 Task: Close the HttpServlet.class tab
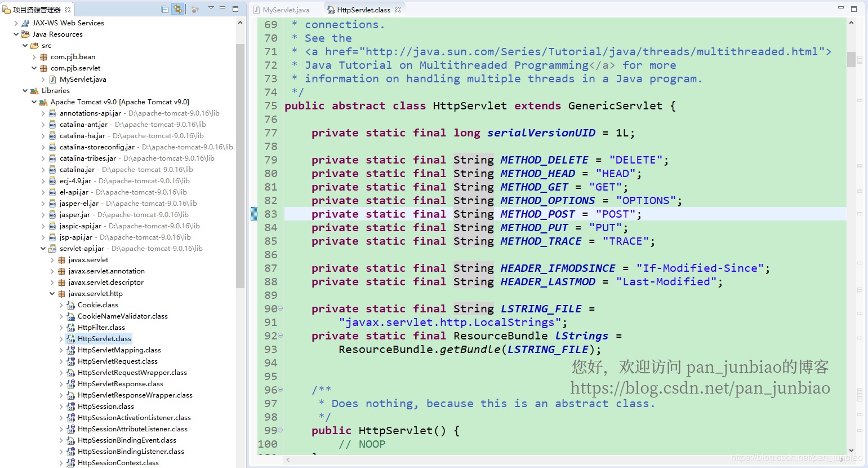click(x=398, y=9)
